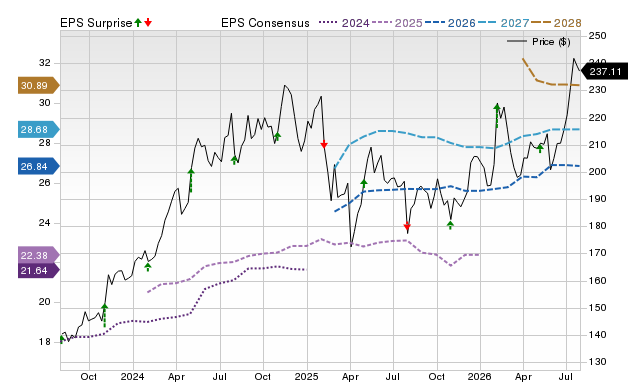Click the 24 label on the EPS axis

pos(45,222)
